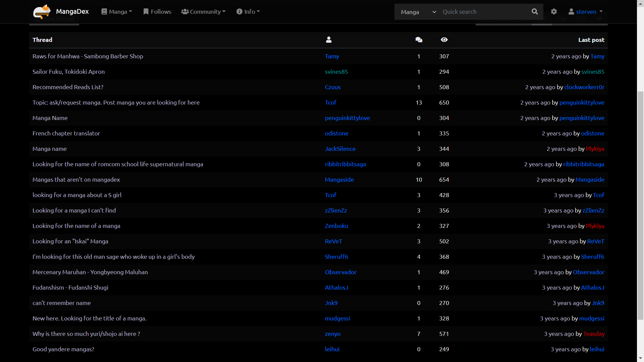This screenshot has width=644, height=362.
Task: Click the Follows bookmark item
Action: (157, 12)
